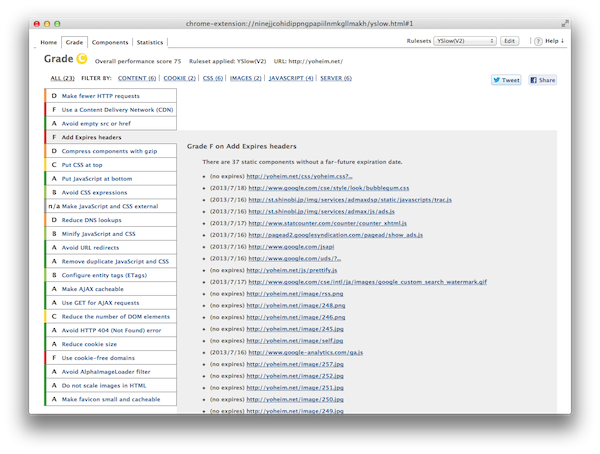Select Use cookie-free domains rule

pyautogui.click(x=111, y=358)
